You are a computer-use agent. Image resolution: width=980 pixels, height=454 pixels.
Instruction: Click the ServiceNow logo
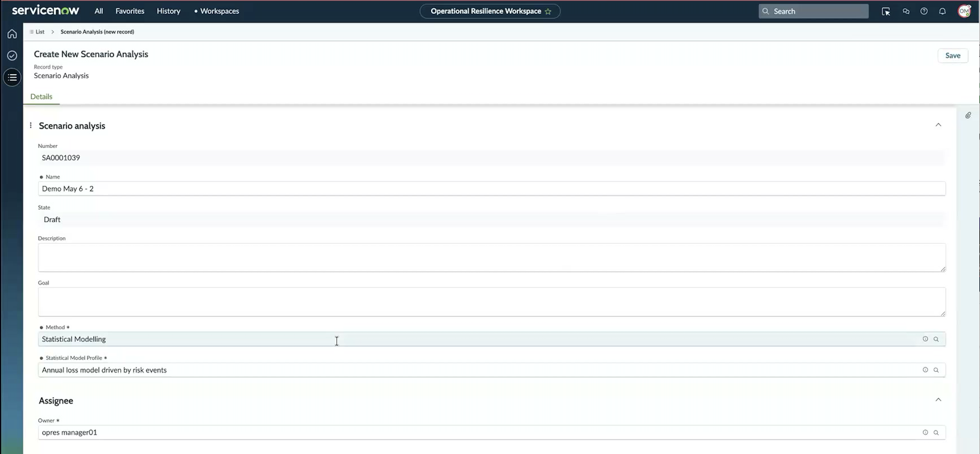[x=46, y=11]
